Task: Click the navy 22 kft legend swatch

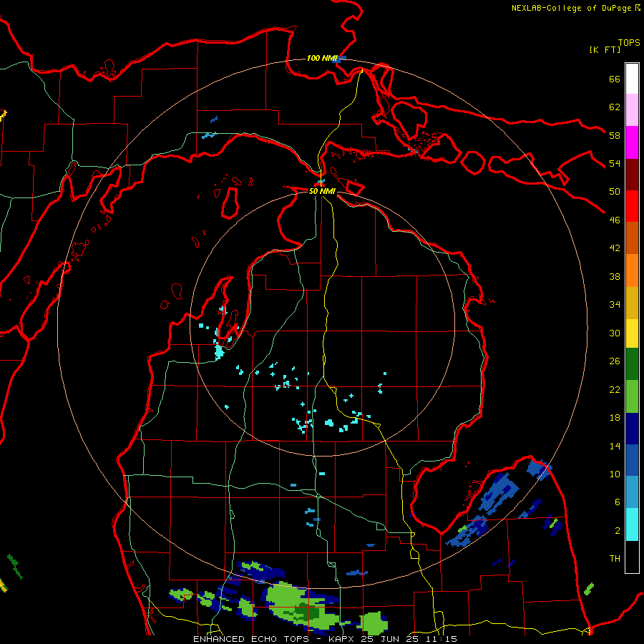Action: click(632, 429)
